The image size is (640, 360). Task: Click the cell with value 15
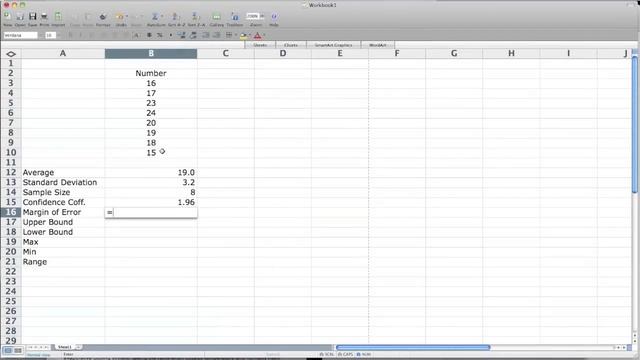[151, 153]
